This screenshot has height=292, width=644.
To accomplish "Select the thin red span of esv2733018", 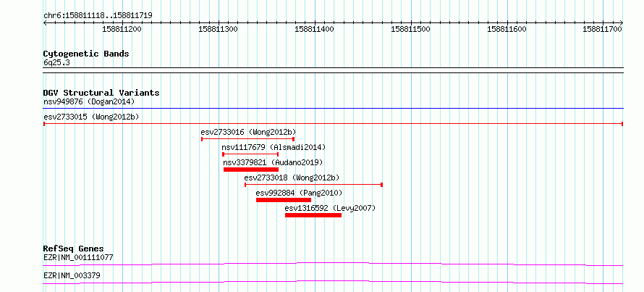I will pyautogui.click(x=313, y=185).
